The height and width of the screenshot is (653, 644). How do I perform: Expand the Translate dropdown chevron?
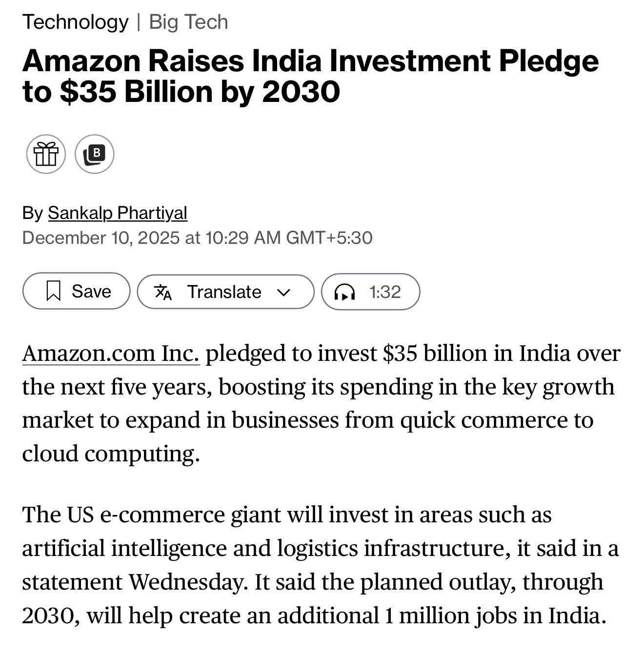[x=283, y=292]
